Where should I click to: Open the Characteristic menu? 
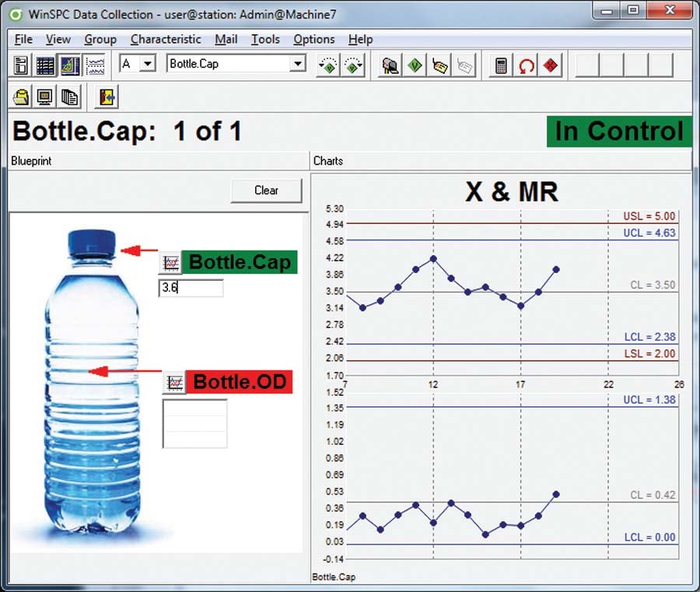[166, 39]
